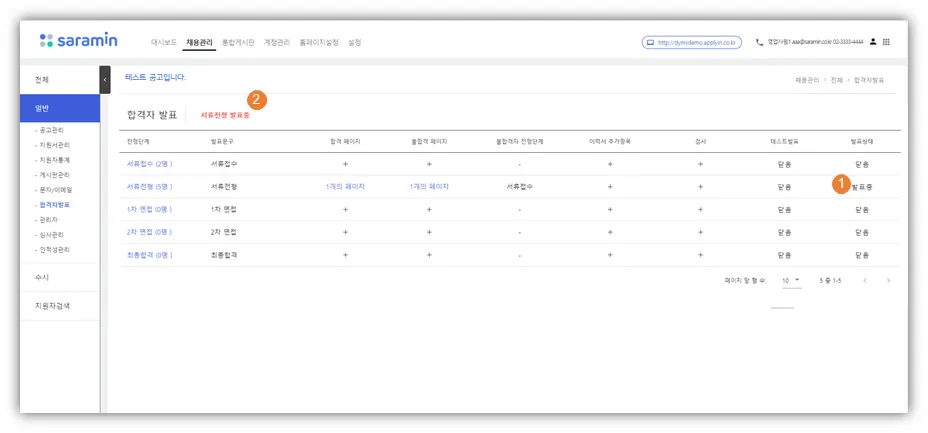Add 이력서 추가항목 for 1차 면접 row
Screen dimensions: 928x433
610,209
